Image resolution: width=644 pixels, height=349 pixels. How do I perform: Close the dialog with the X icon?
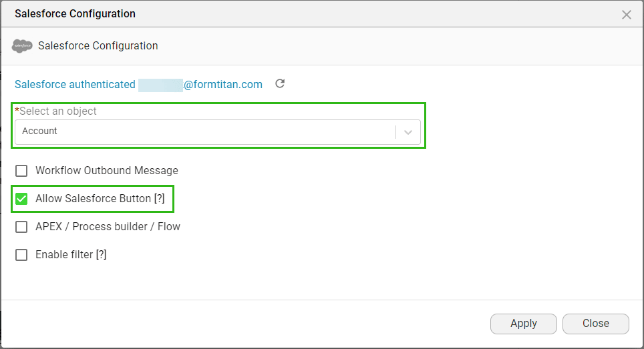pos(627,15)
